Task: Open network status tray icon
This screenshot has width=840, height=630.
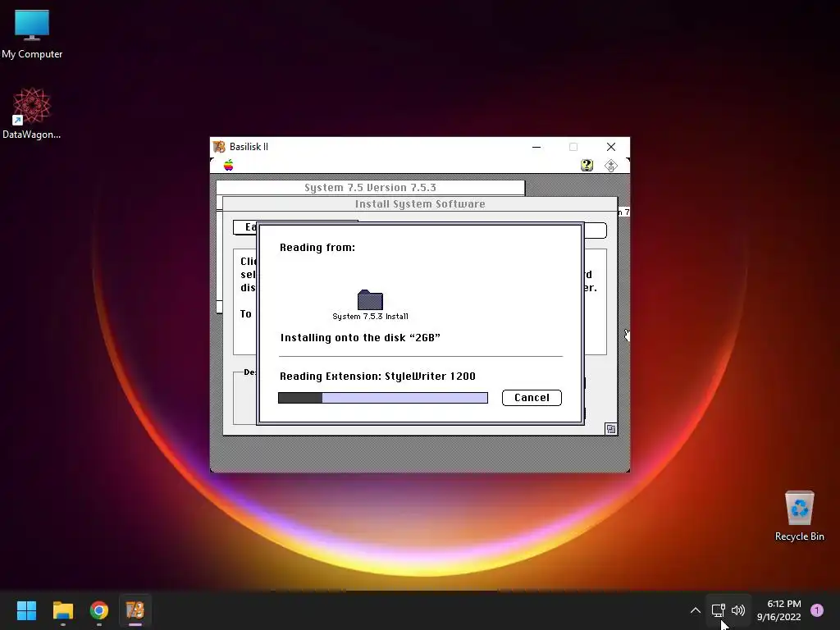Action: pyautogui.click(x=718, y=610)
